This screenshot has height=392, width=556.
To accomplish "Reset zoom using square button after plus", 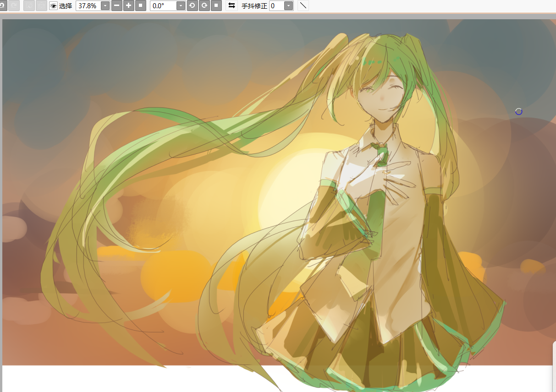I will point(141,5).
